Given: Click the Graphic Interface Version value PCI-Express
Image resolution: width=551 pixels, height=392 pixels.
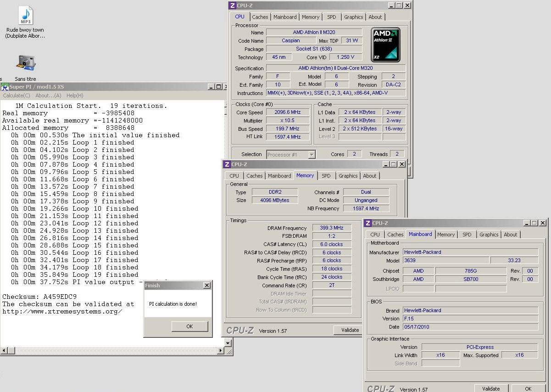Looking at the screenshot, I should [479, 347].
